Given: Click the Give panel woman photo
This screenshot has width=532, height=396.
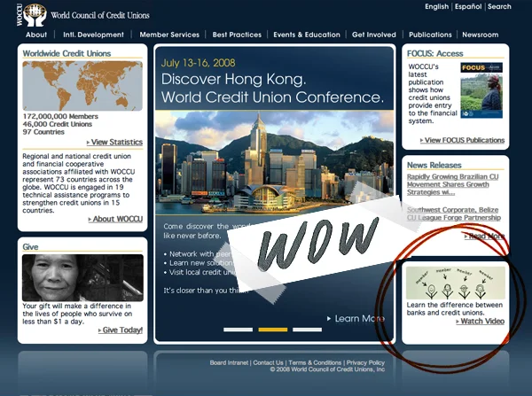Looking at the screenshot, I should (x=82, y=277).
